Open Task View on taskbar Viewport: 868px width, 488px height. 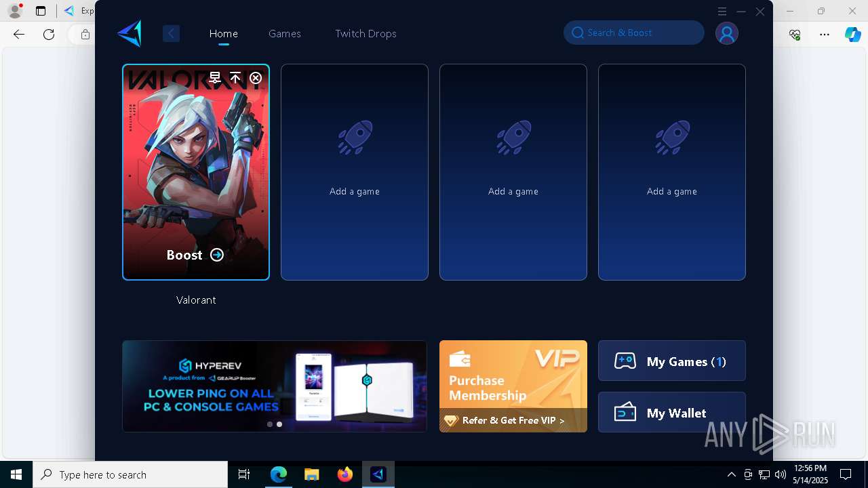pyautogui.click(x=244, y=474)
